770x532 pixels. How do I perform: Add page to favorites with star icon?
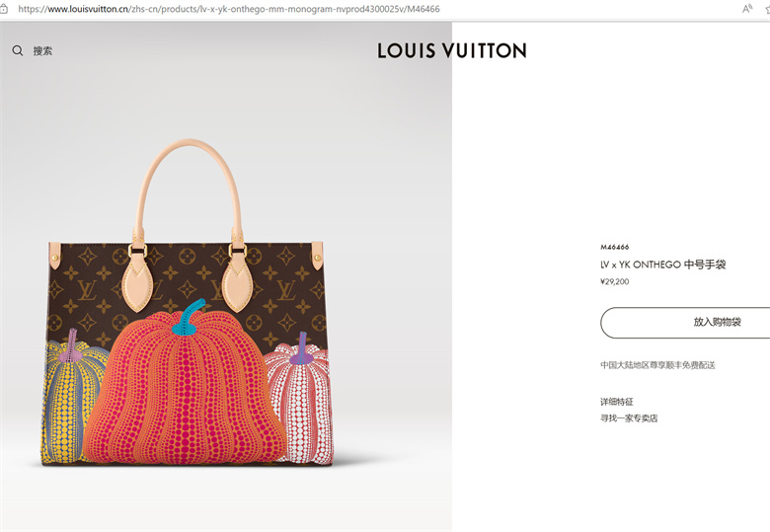point(768,9)
